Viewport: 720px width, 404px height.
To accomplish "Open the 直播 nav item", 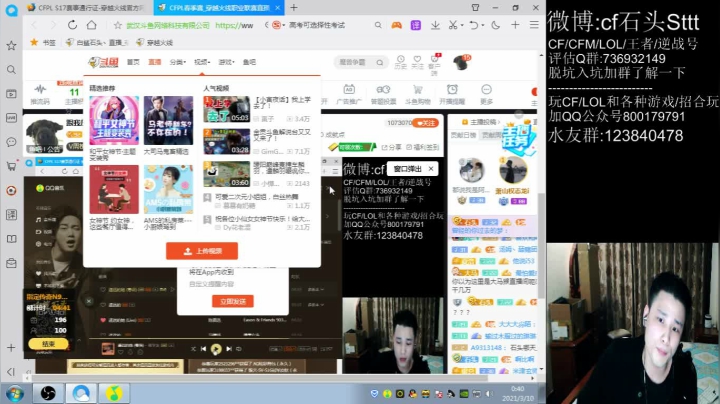I will coord(155,62).
